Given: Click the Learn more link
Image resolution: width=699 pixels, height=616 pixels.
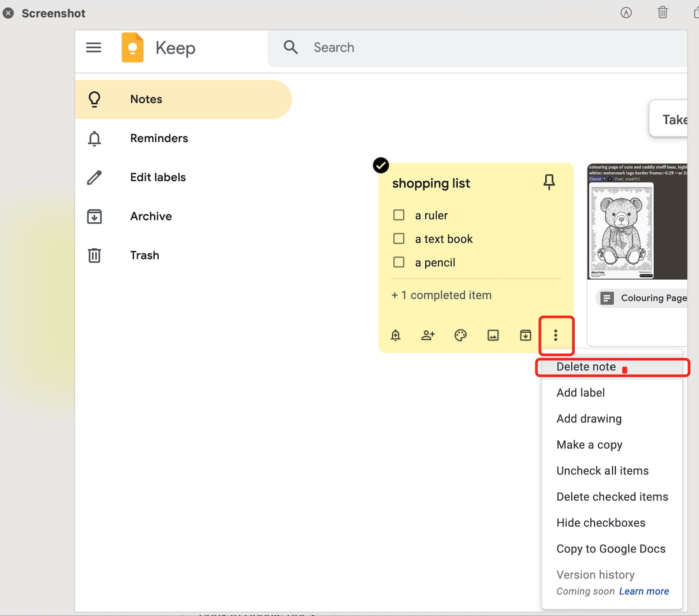Looking at the screenshot, I should tap(644, 591).
